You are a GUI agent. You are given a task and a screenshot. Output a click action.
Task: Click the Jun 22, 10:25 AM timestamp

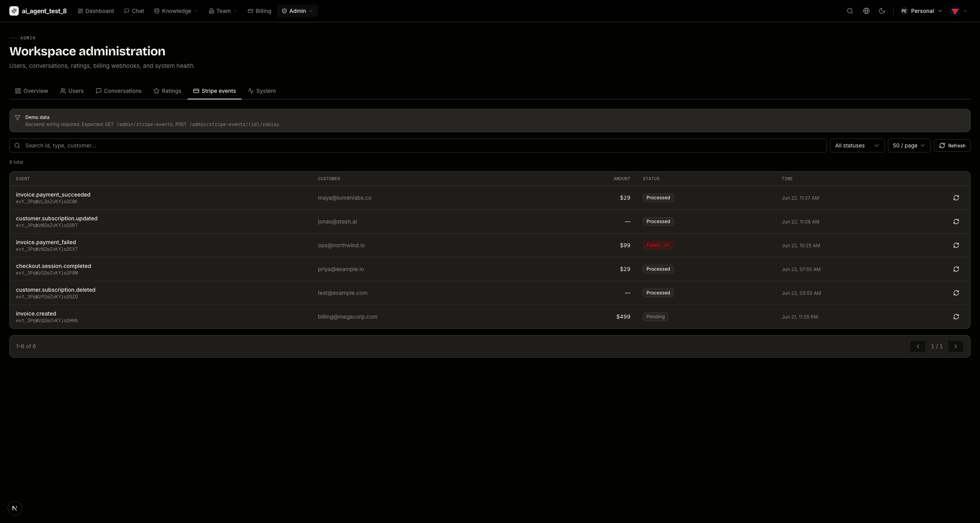tap(801, 246)
